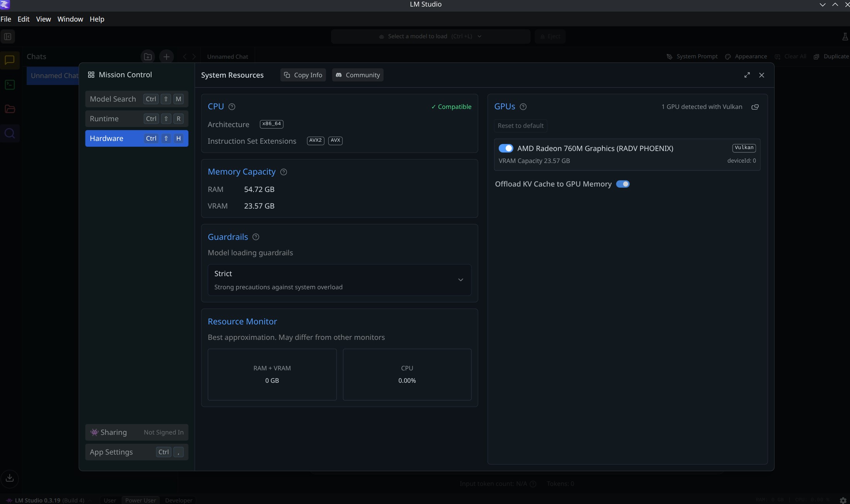Select the Unnamed Chat list entry
The image size is (850, 504).
click(x=53, y=76)
